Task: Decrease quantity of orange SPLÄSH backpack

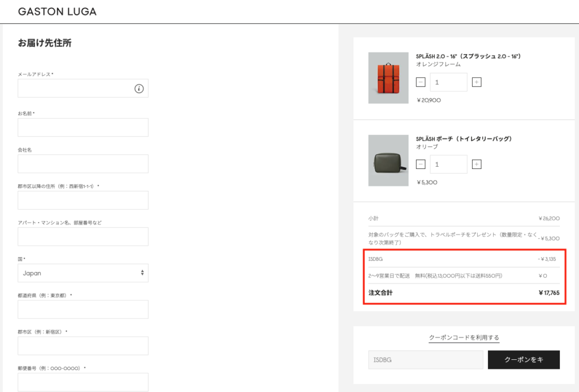Action: 420,82
